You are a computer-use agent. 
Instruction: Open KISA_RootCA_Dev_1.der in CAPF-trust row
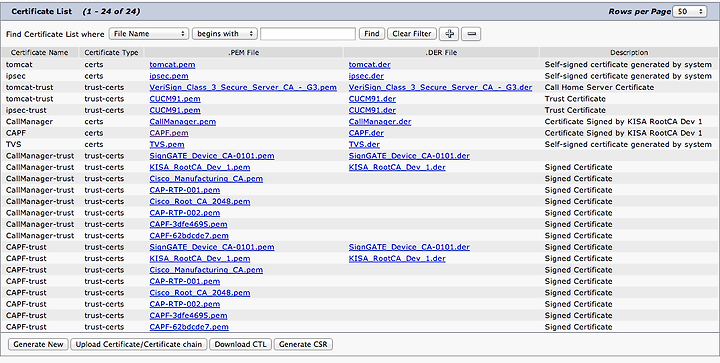click(x=397, y=258)
